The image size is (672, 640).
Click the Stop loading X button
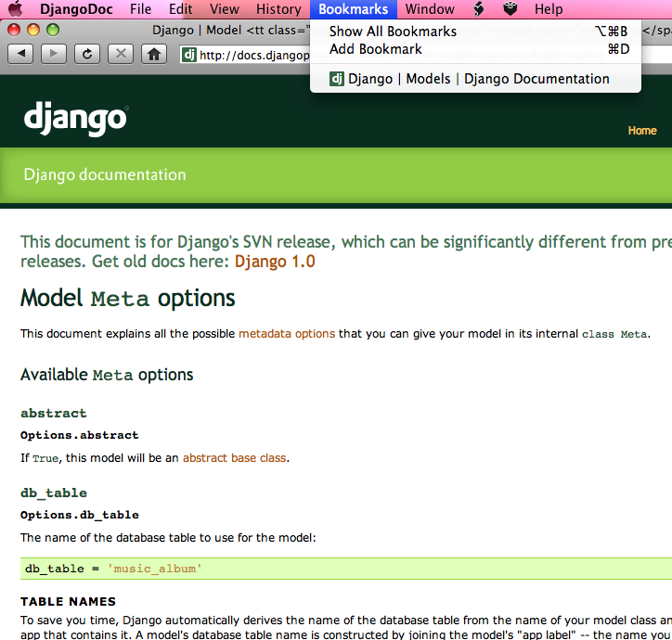pyautogui.click(x=121, y=54)
